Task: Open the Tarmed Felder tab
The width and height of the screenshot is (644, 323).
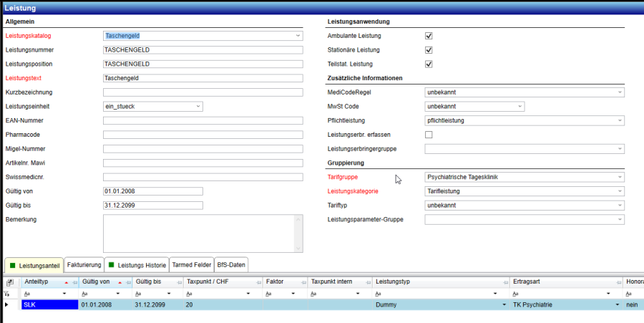Action: click(x=192, y=265)
